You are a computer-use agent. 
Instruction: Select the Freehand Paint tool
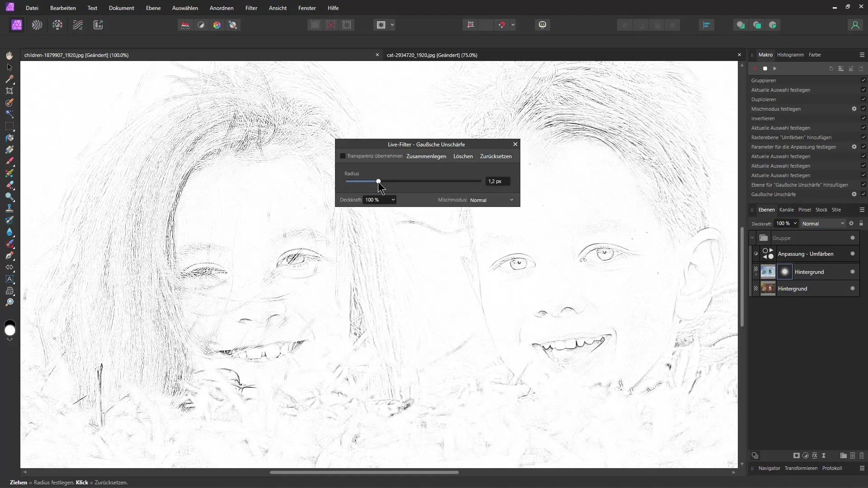coord(9,161)
